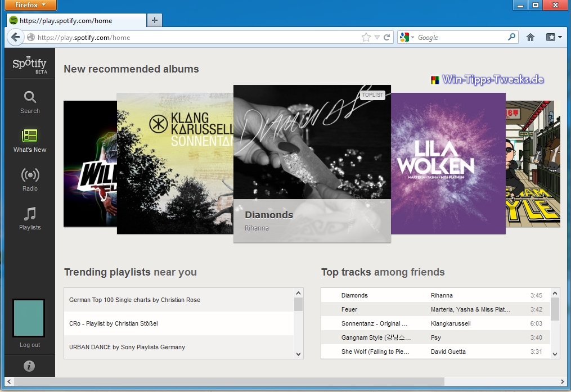This screenshot has width=571, height=392.
Task: Open German Top 100 Single charts playlist
Action: click(x=179, y=300)
